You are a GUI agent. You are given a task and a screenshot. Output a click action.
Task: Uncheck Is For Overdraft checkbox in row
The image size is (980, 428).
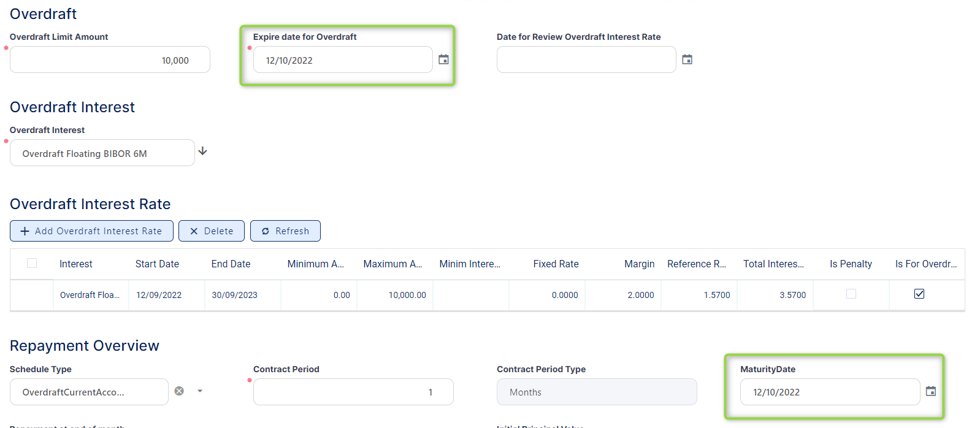[919, 294]
